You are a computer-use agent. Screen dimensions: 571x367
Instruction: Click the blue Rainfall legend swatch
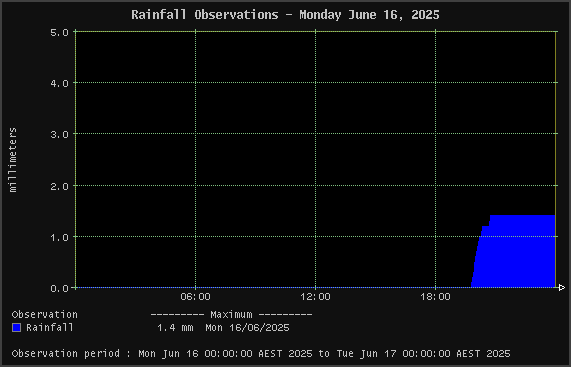point(16,328)
